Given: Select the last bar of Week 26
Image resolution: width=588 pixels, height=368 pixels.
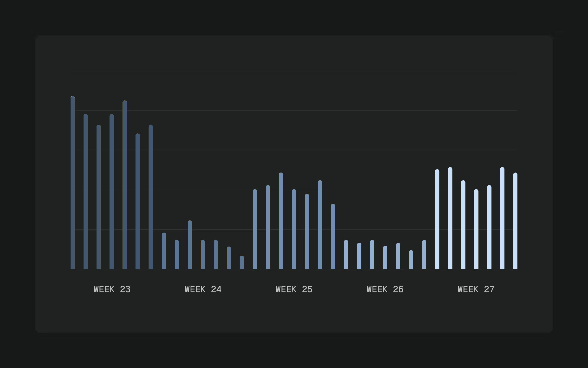Looking at the screenshot, I should point(424,255).
